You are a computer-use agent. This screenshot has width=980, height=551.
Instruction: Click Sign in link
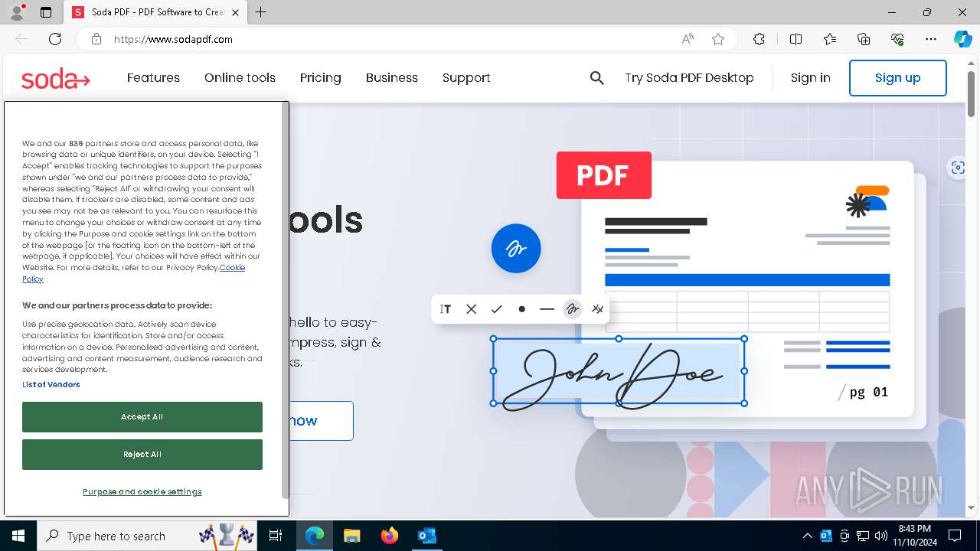click(810, 78)
